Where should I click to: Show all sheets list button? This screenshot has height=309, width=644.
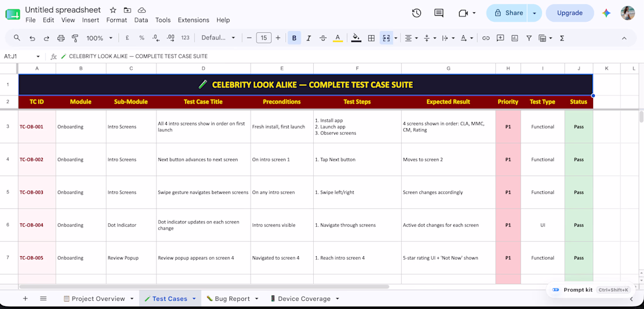[43, 298]
